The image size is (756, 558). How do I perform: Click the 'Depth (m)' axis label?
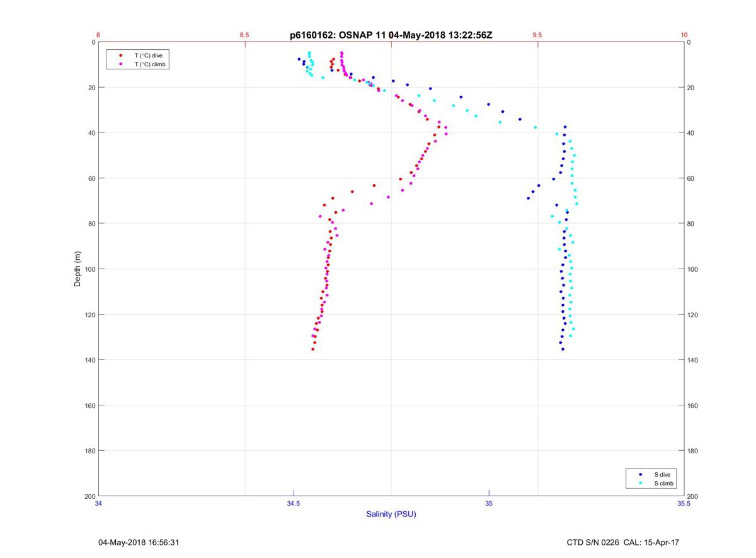tap(78, 269)
